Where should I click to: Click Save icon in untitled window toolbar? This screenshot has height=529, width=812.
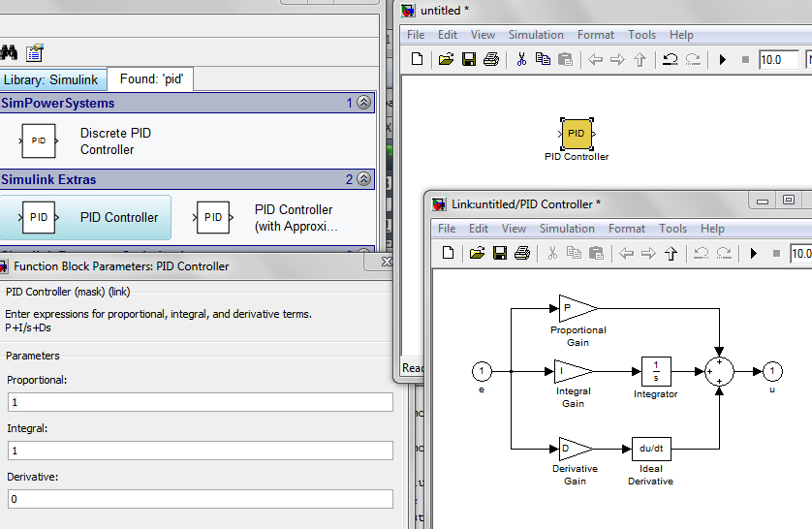pos(469,59)
